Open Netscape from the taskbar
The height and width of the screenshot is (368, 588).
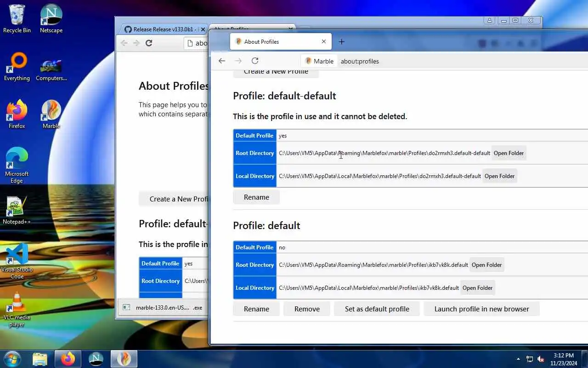tap(96, 359)
